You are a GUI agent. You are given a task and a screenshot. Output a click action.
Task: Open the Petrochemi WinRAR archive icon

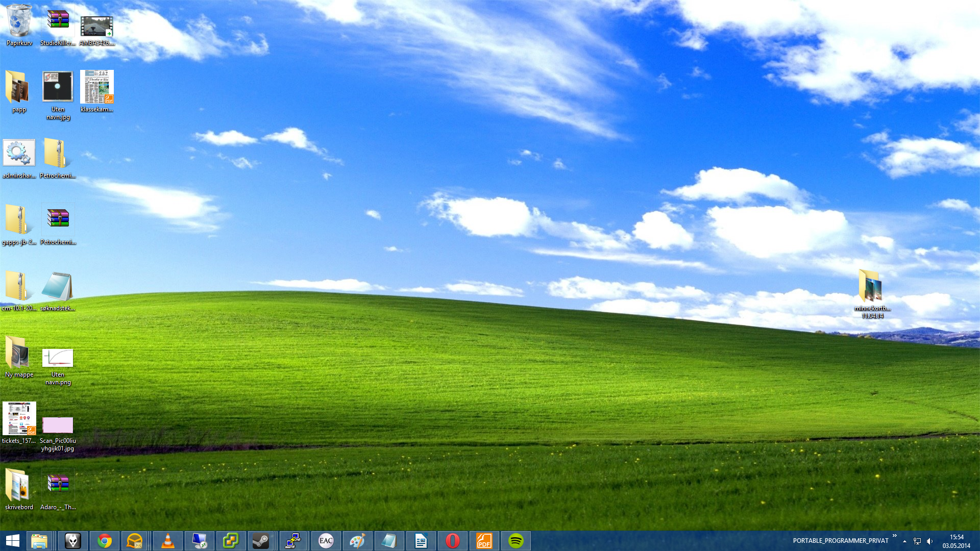[x=58, y=224]
